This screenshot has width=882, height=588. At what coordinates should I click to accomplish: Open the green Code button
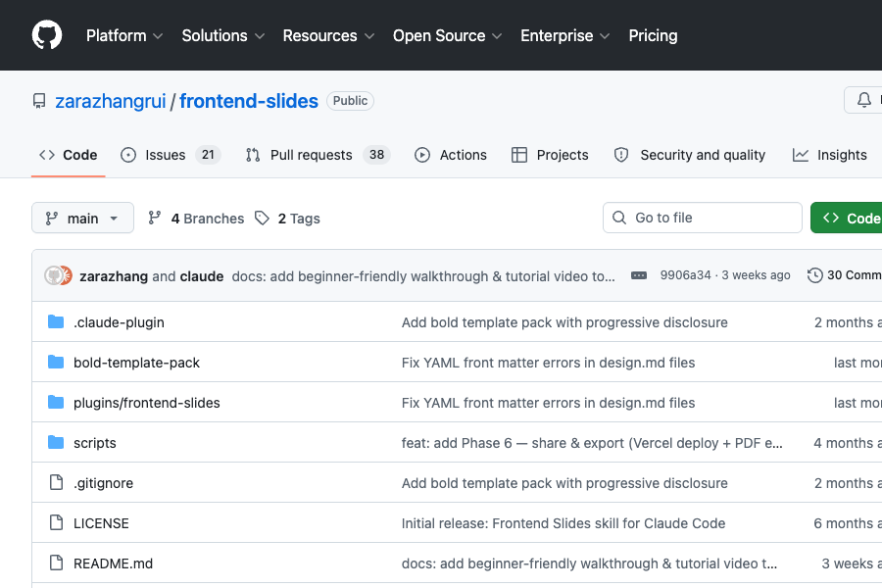click(x=846, y=218)
